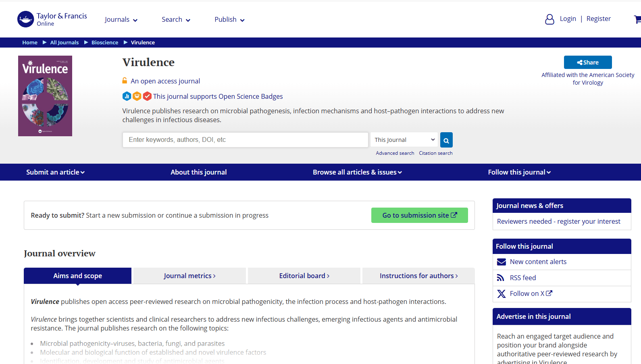The image size is (641, 364).
Task: Open American Society for Virology affiliation link
Action: click(588, 79)
